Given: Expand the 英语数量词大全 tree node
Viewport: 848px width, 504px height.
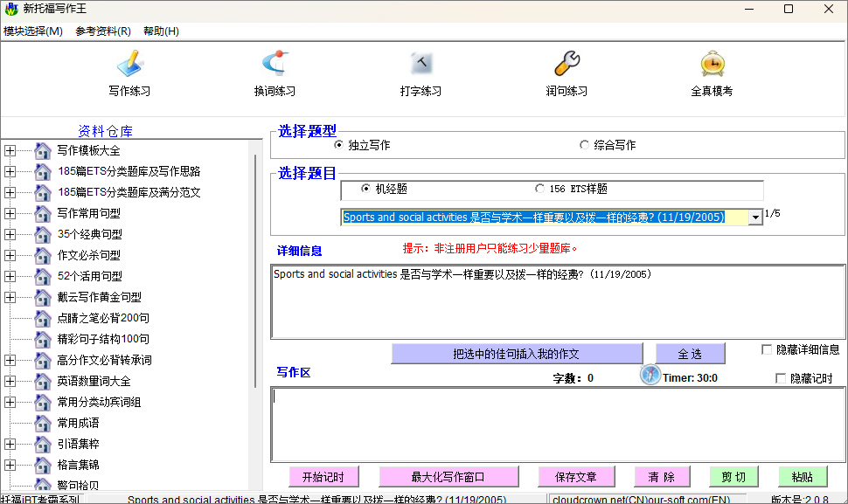Looking at the screenshot, I should 10,381.
